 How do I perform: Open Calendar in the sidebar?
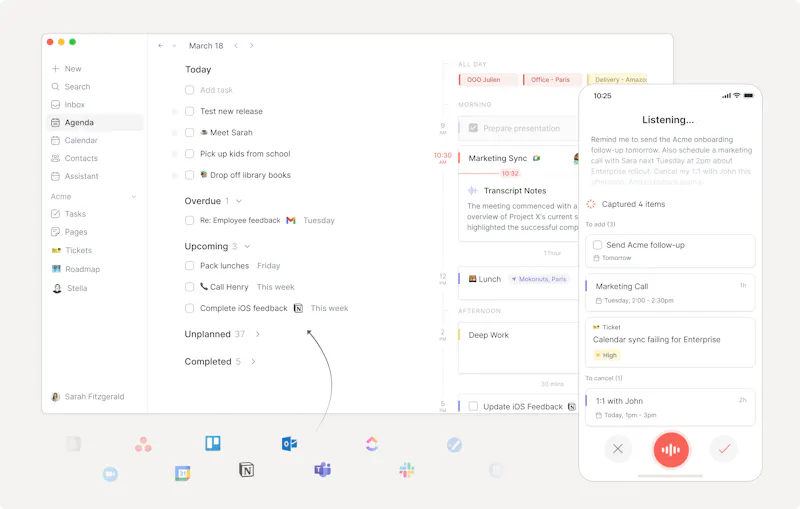click(95, 140)
